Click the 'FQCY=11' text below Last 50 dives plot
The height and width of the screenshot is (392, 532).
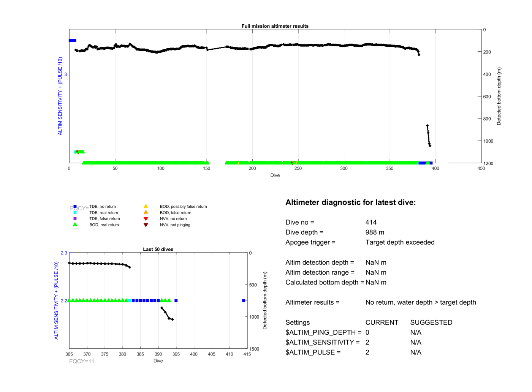click(82, 361)
